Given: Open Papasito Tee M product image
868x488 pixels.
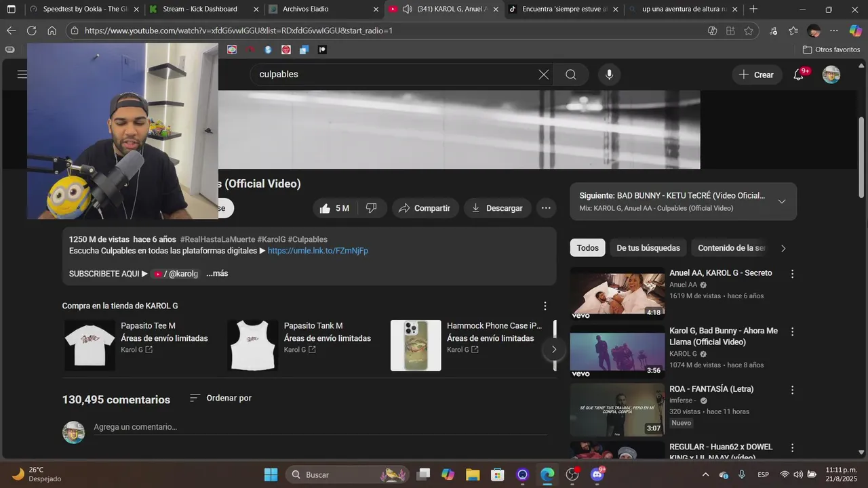Looking at the screenshot, I should pyautogui.click(x=90, y=345).
